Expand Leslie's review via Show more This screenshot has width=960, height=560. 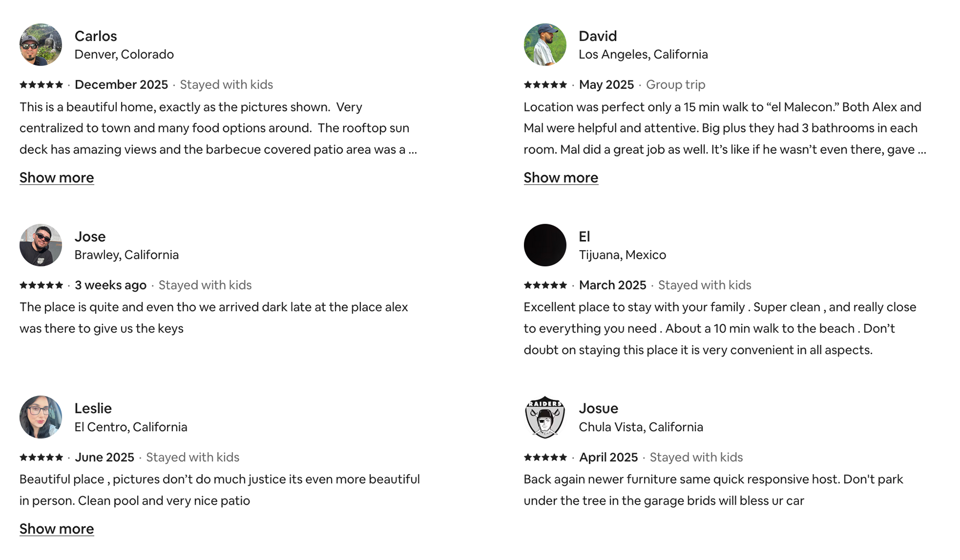(x=56, y=529)
